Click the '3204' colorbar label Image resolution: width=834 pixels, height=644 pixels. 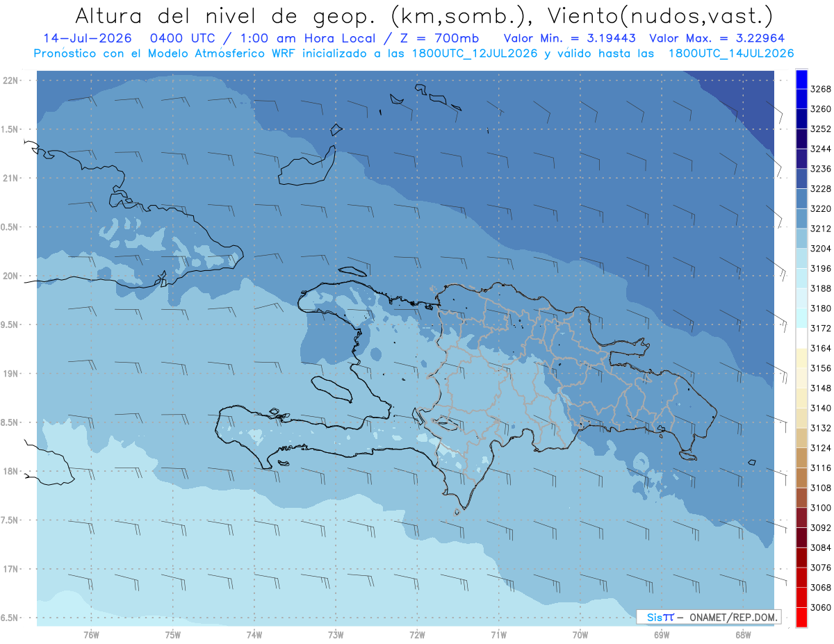coord(821,249)
